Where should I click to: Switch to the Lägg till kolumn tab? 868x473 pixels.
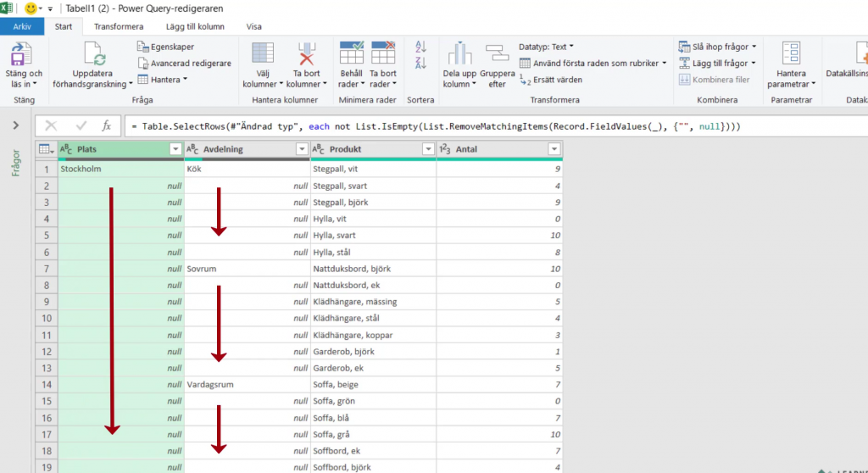pyautogui.click(x=196, y=26)
